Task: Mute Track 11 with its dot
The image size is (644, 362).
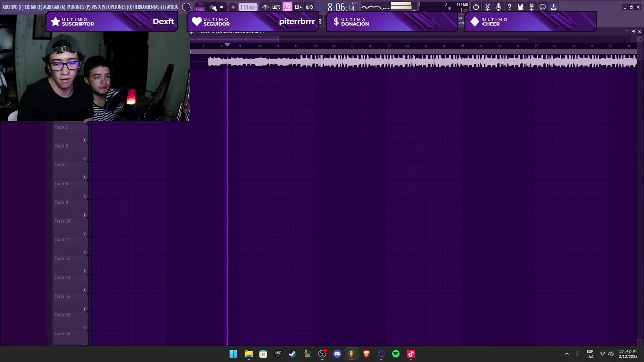Action: click(84, 252)
